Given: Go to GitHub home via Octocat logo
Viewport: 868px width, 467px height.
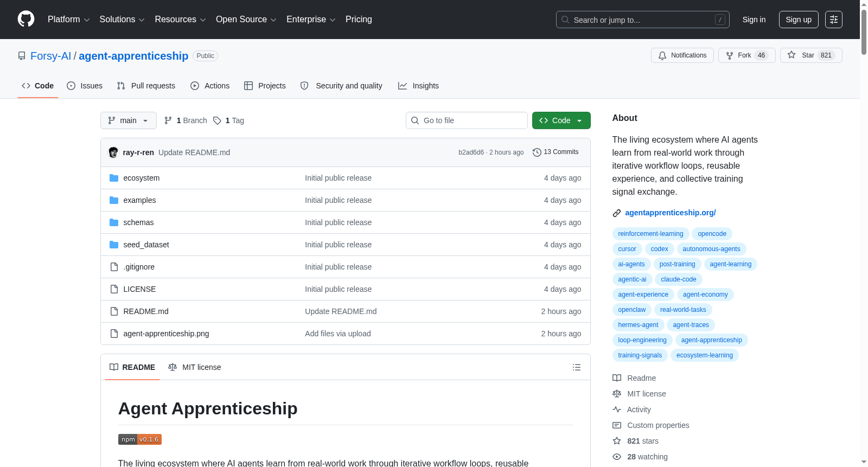Looking at the screenshot, I should (26, 19).
